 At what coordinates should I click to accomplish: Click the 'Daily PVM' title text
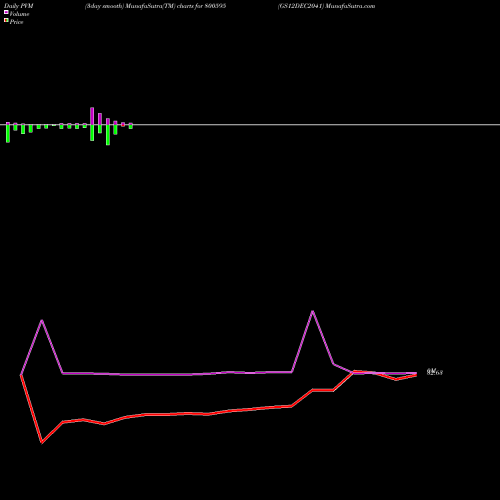tap(19, 6)
